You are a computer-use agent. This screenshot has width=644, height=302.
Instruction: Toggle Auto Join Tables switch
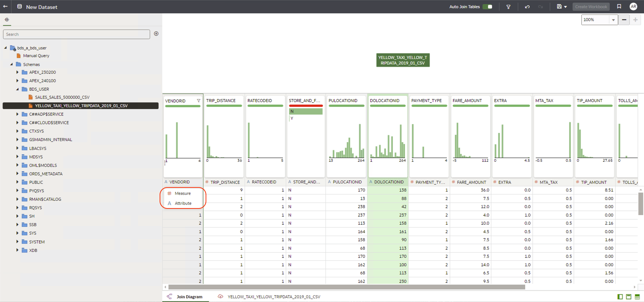click(x=487, y=7)
